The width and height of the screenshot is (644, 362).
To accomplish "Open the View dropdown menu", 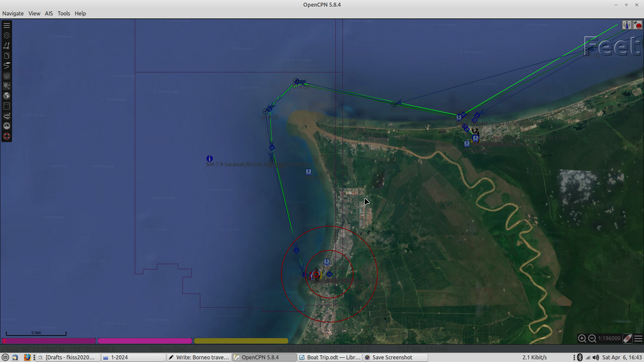I will click(34, 13).
